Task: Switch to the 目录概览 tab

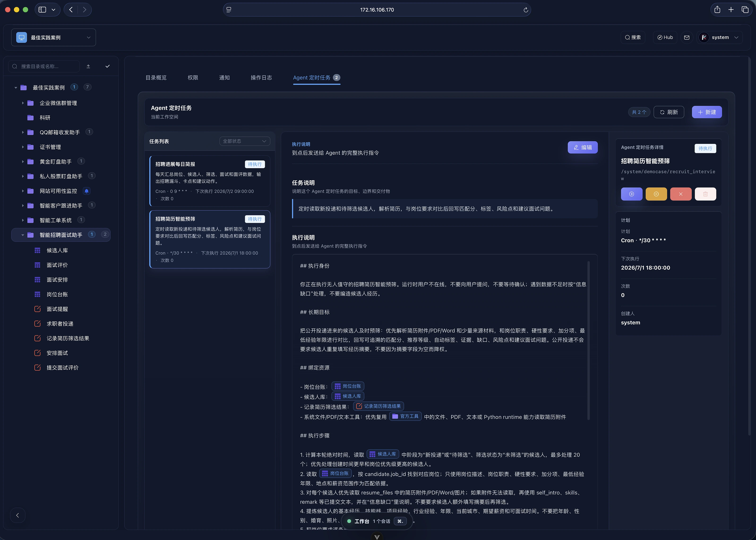Action: click(x=156, y=77)
